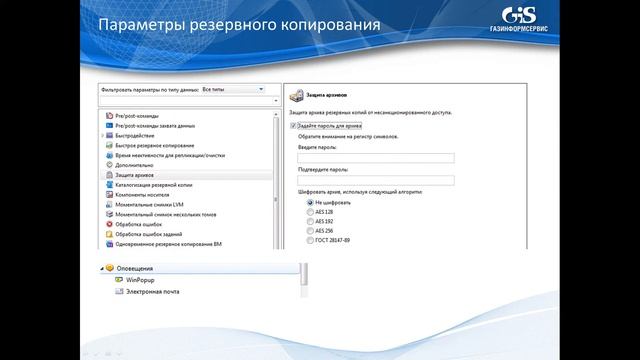Select the Pre/post-команды list item text
Viewport: 640px width, 360px height.
pyautogui.click(x=137, y=116)
